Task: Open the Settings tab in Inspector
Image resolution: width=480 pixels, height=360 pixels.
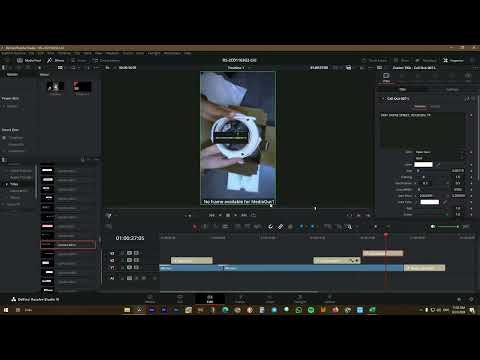Action: pos(452,90)
